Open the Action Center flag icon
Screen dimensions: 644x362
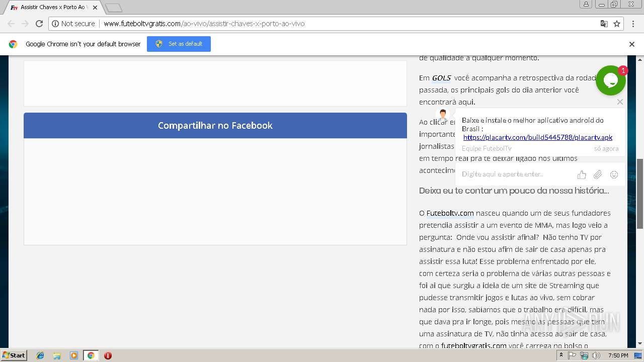[x=572, y=355]
